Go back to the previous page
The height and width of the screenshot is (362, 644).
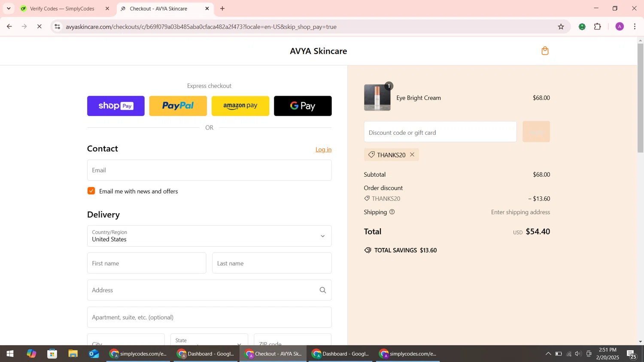click(9, 27)
